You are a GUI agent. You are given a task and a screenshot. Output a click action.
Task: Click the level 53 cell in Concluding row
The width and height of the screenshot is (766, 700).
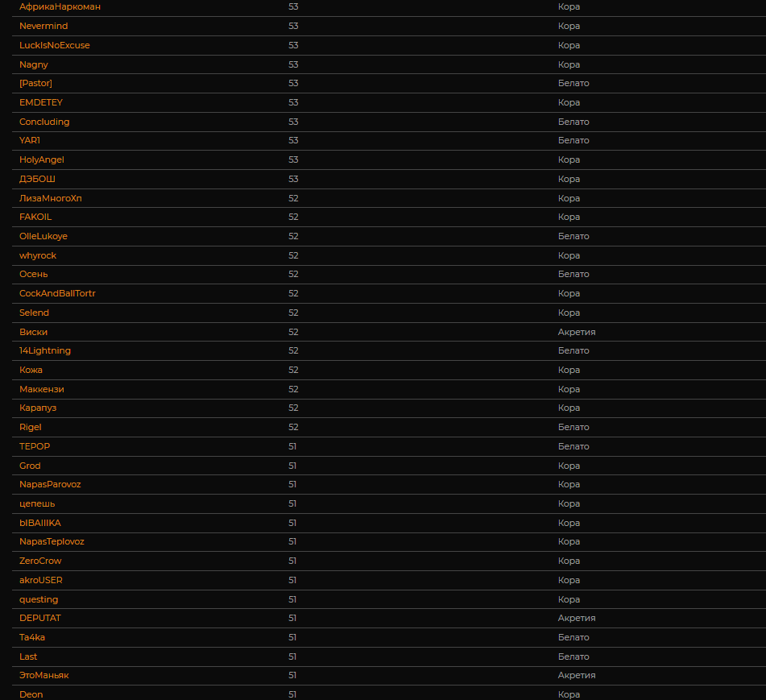pos(293,122)
